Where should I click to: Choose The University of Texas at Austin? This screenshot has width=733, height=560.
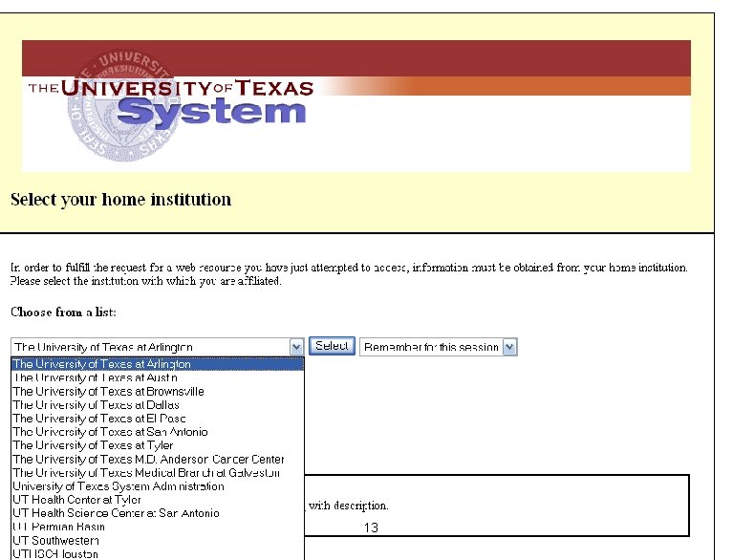point(158,377)
